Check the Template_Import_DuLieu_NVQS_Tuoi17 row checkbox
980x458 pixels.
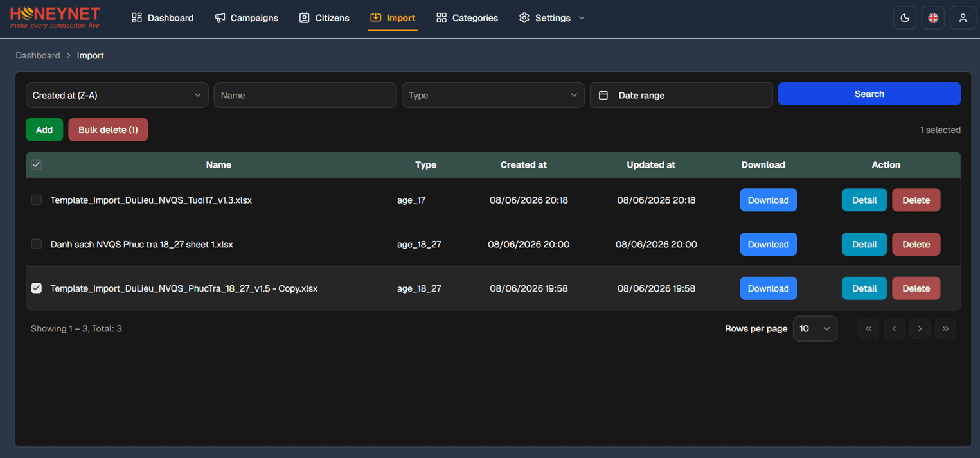(37, 200)
